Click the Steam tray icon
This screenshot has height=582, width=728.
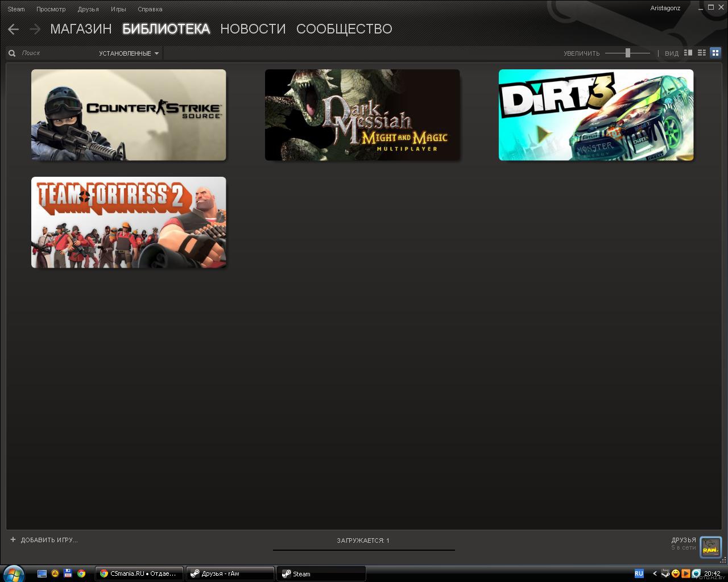[665, 573]
